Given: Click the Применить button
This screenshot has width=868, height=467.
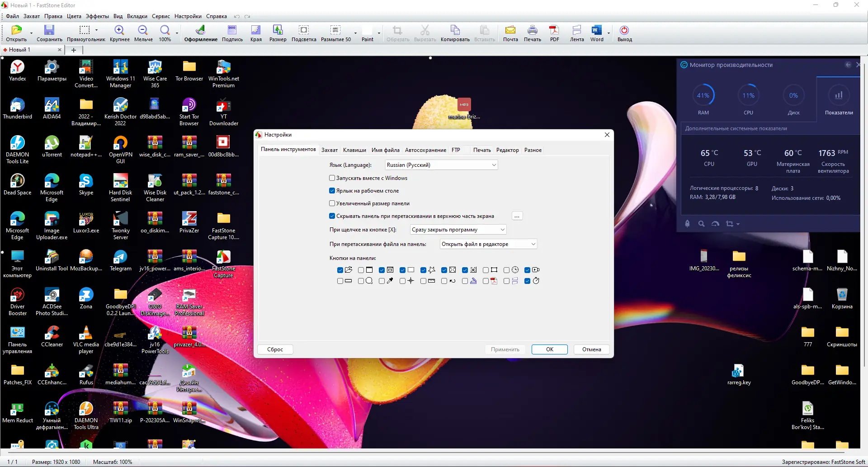Looking at the screenshot, I should click(x=505, y=349).
